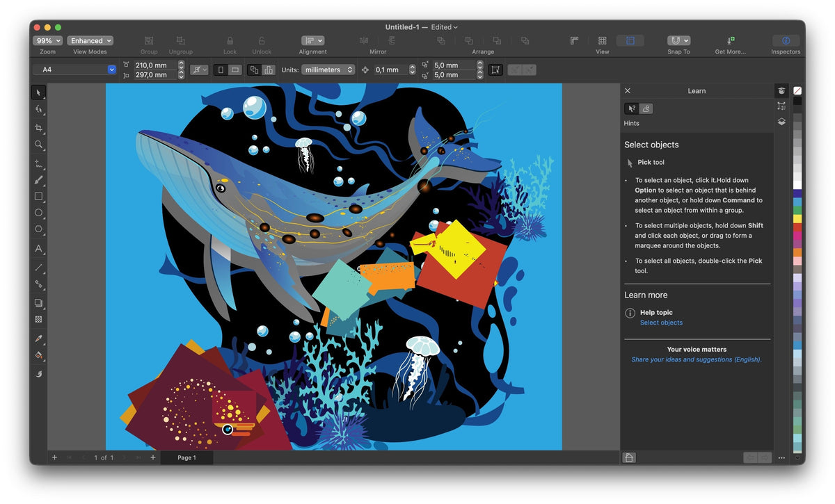Select the Shape tool
The image size is (835, 504).
click(x=38, y=110)
